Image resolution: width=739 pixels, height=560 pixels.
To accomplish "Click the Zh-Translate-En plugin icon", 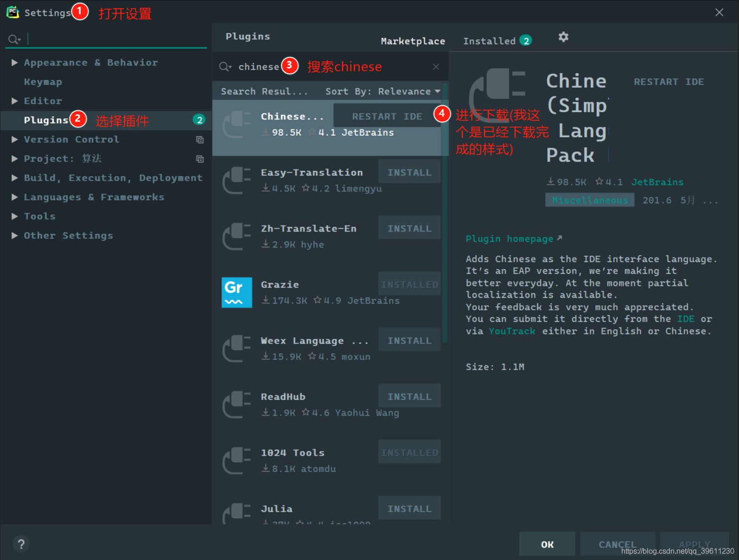I will pos(237,236).
